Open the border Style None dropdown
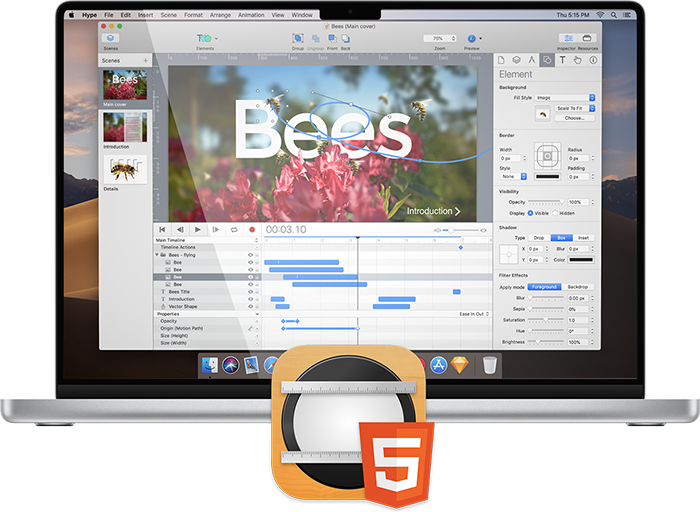The height and width of the screenshot is (512, 700). tap(513, 176)
